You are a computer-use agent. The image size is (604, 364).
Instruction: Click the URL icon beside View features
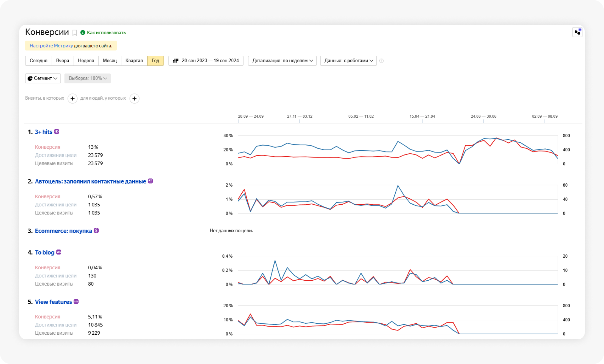click(x=76, y=301)
